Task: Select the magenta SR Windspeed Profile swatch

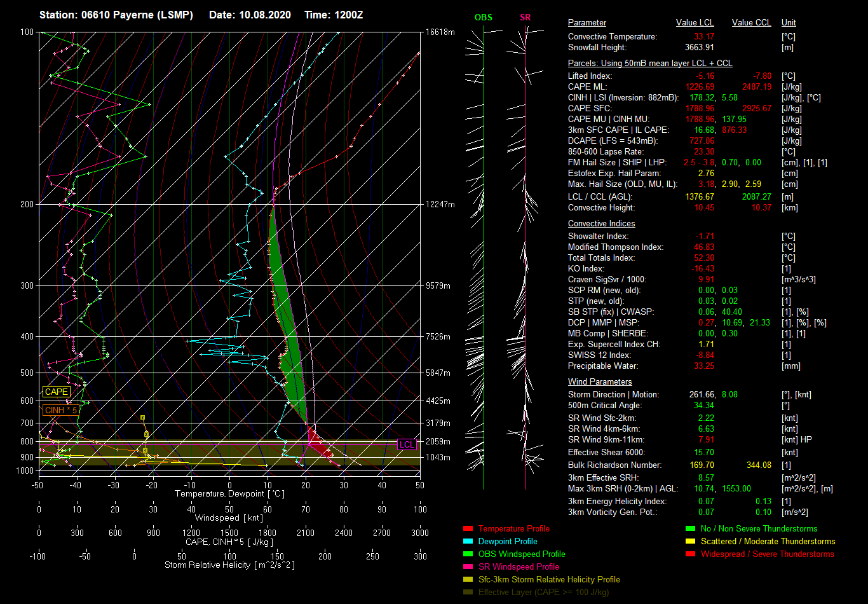Action: point(468,567)
